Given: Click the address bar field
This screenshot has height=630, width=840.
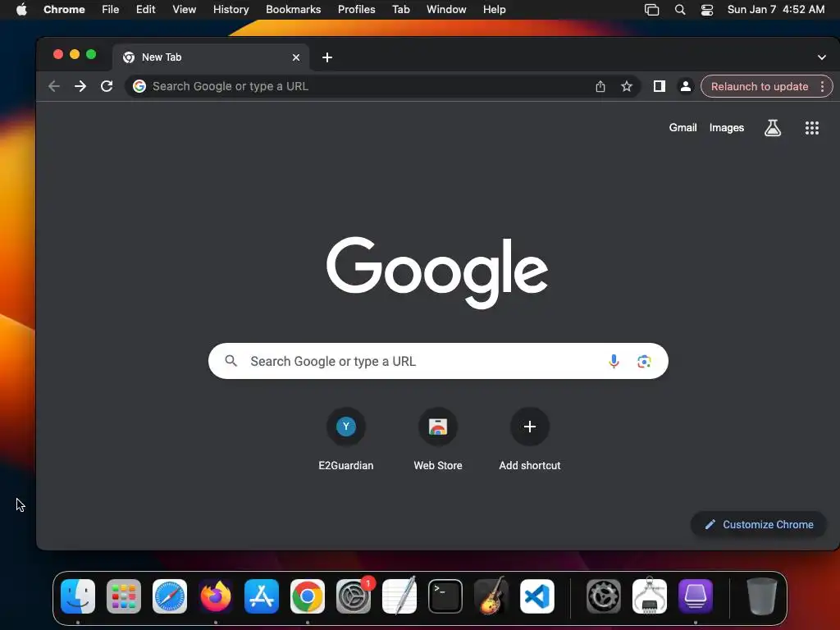Looking at the screenshot, I should click(x=383, y=86).
